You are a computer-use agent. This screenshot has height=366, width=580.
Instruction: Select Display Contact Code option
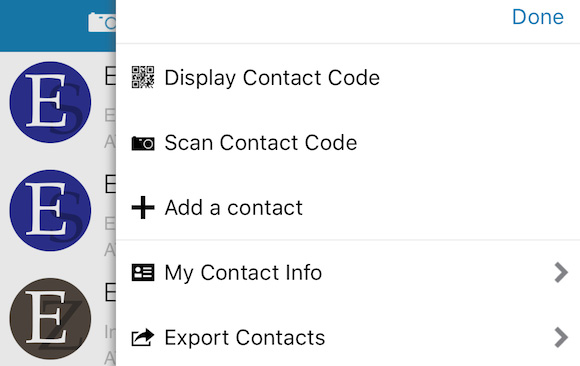(348, 78)
